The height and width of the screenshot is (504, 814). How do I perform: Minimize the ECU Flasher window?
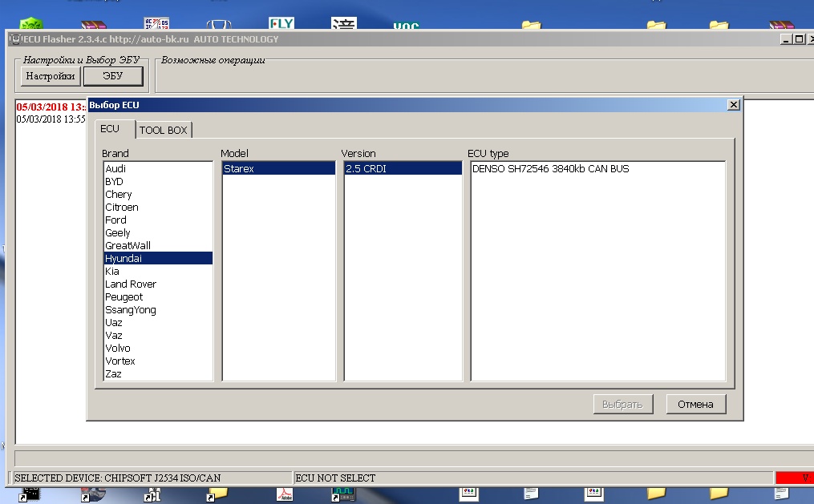coord(786,39)
